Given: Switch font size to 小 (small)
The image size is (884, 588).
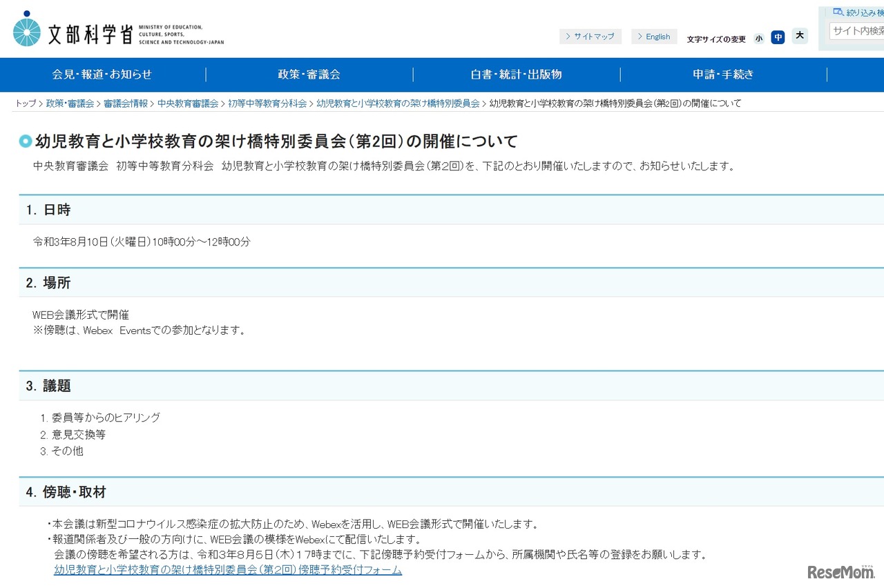Looking at the screenshot, I should 758,38.
